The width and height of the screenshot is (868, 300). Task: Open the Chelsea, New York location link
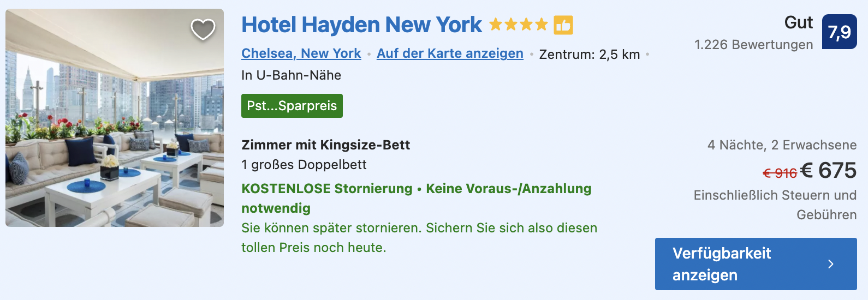point(301,53)
